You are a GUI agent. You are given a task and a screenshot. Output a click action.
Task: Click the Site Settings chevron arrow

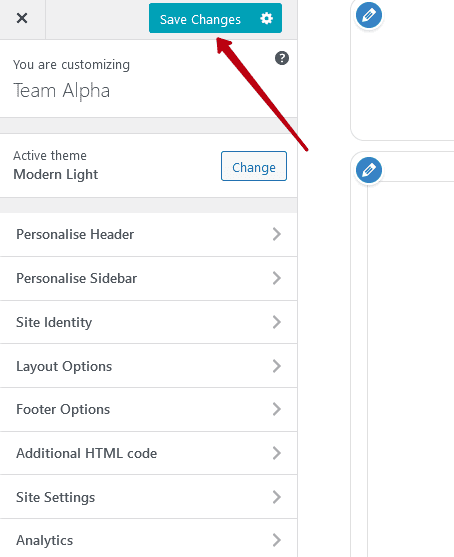[x=277, y=497]
